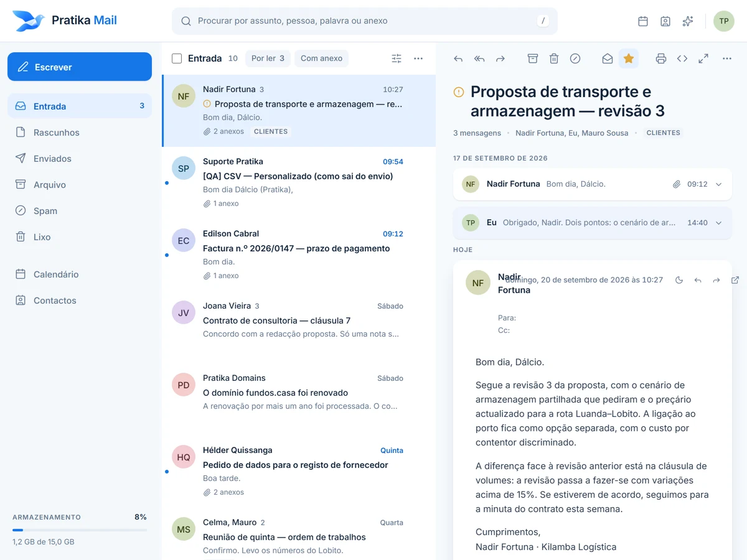This screenshot has height=560, width=747.
Task: Print the message using the printer icon
Action: [661, 58]
